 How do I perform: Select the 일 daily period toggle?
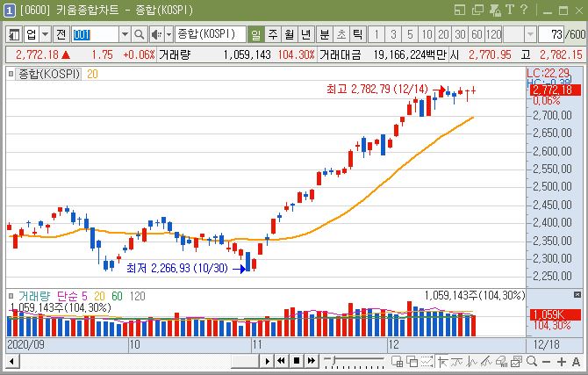[255, 35]
